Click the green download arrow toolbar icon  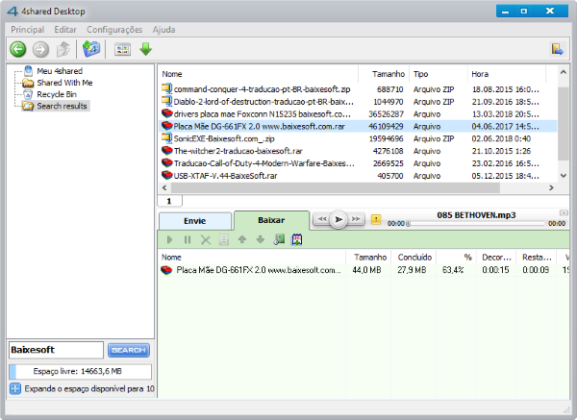[x=146, y=49]
